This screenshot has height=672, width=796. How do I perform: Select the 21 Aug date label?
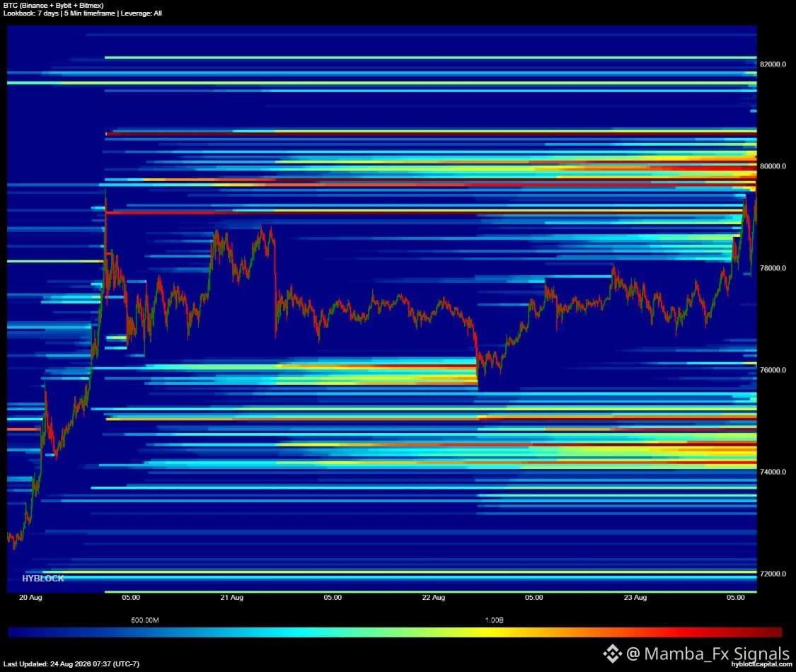pyautogui.click(x=231, y=598)
